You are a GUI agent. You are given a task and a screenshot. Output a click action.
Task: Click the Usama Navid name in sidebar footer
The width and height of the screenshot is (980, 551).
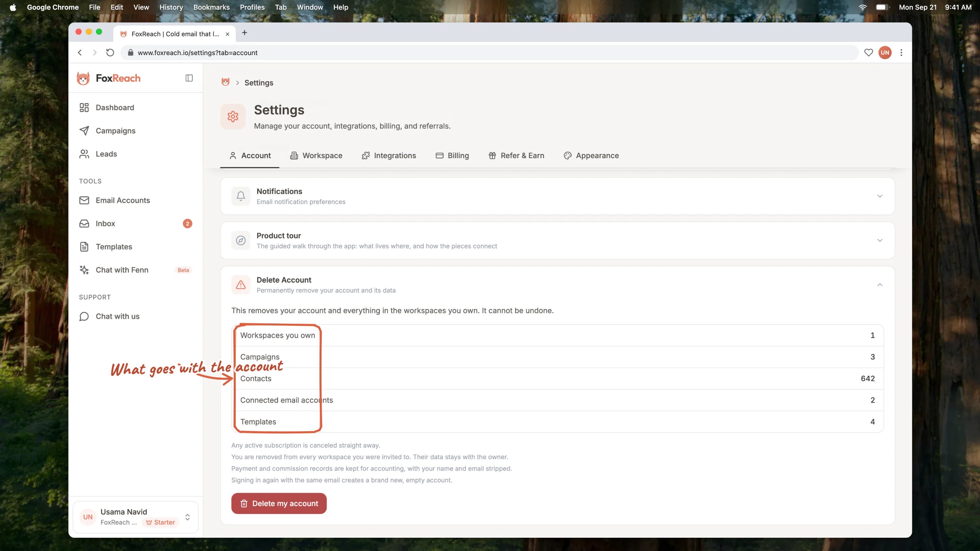click(124, 512)
